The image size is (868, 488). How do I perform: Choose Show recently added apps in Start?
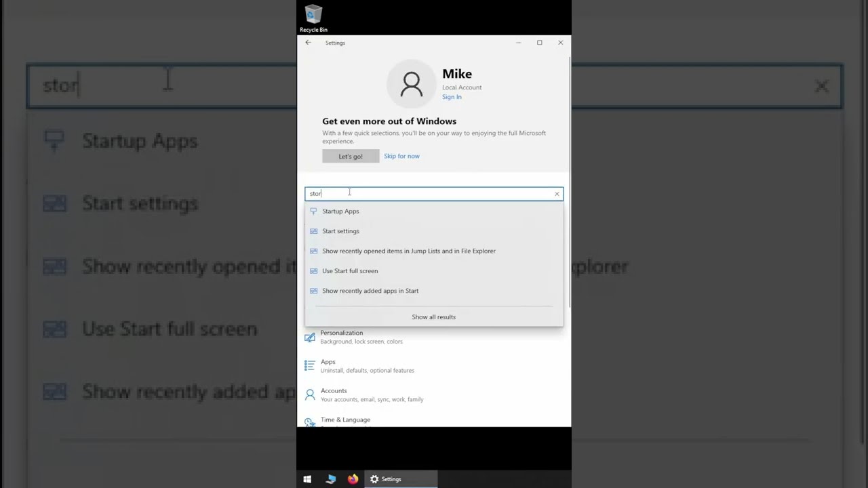tap(434, 291)
